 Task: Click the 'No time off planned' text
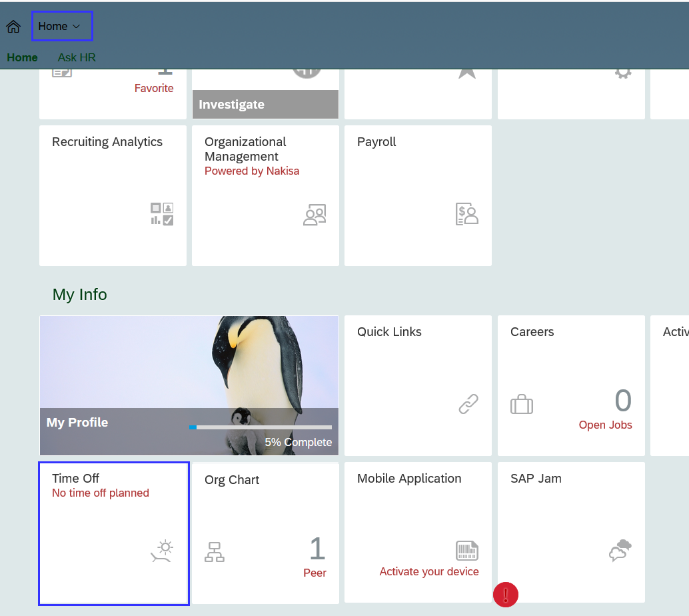coord(101,493)
